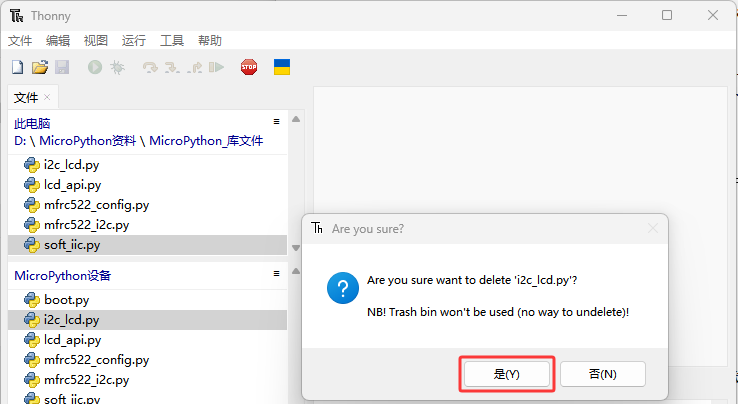Stop the backend with red STOP icon

(249, 67)
